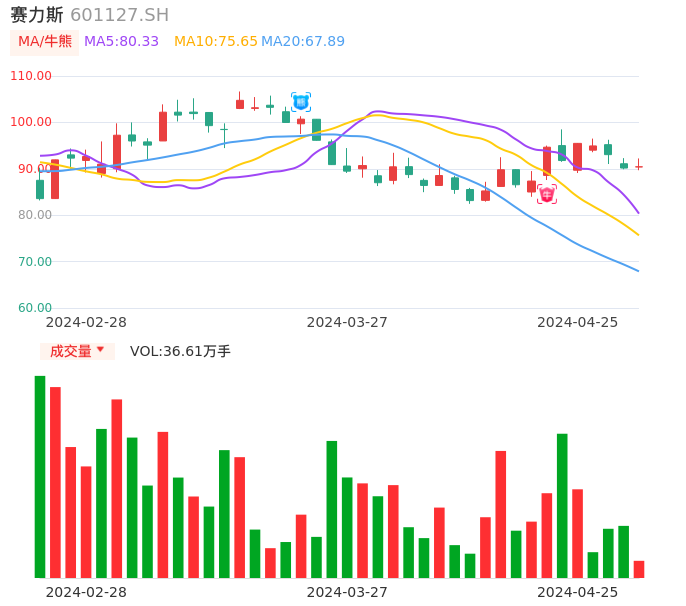Click the red dropdown arrow beside 成交量
Image resolution: width=686 pixels, height=606 pixels.
pos(100,350)
